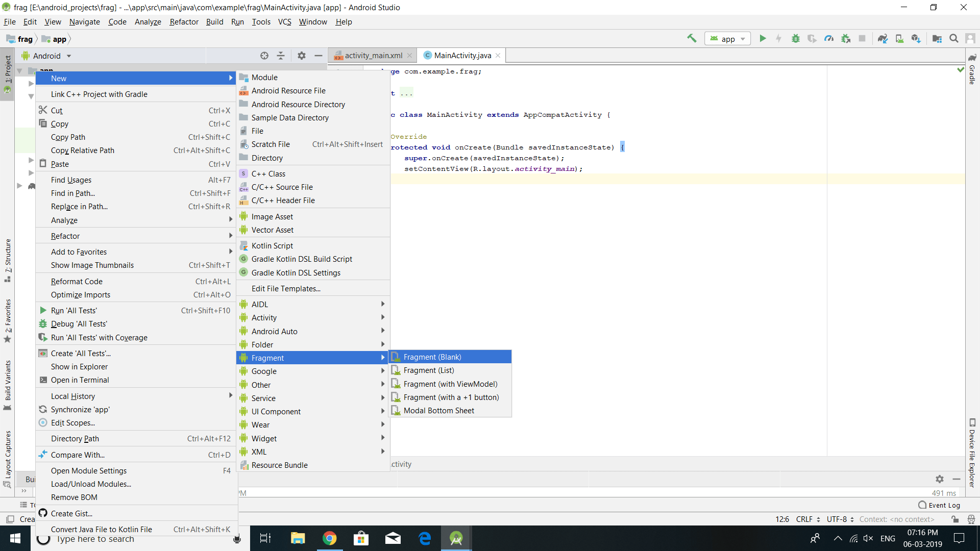Open the Android project view dropdown
Screen dimensions: 980x551
pyautogui.click(x=47, y=56)
